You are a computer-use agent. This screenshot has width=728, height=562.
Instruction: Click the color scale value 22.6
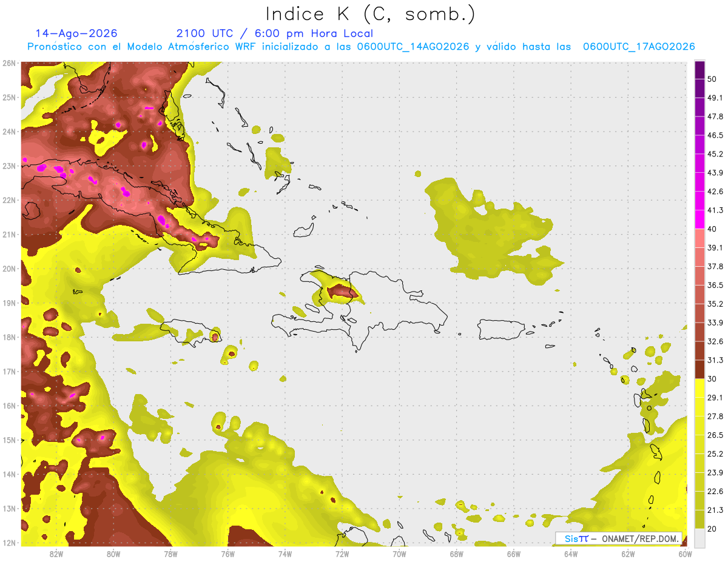(715, 492)
